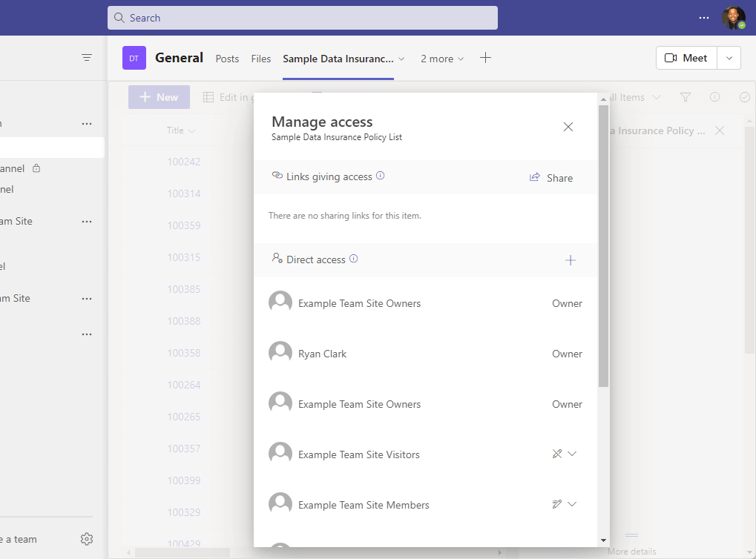Click the Search box in the top bar
The width and height of the screenshot is (756, 559).
302,18
